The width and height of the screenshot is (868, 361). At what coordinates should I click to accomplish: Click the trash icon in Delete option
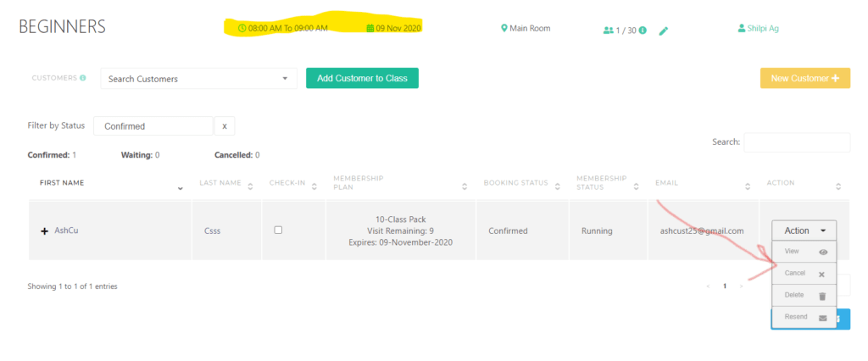[x=822, y=296]
